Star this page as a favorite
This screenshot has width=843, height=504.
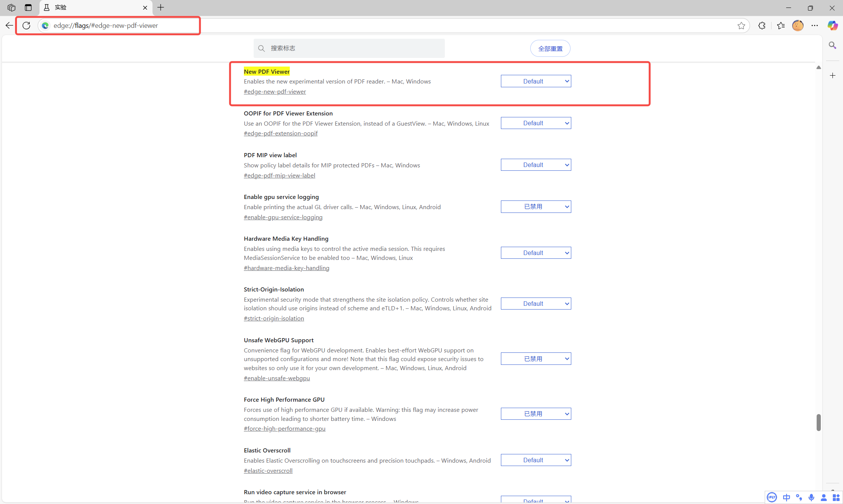(x=741, y=26)
